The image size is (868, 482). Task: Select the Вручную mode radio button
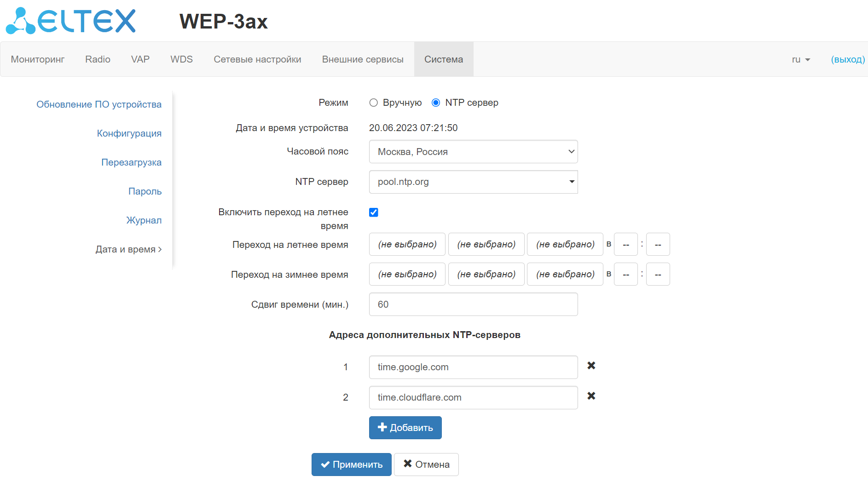[x=374, y=103]
